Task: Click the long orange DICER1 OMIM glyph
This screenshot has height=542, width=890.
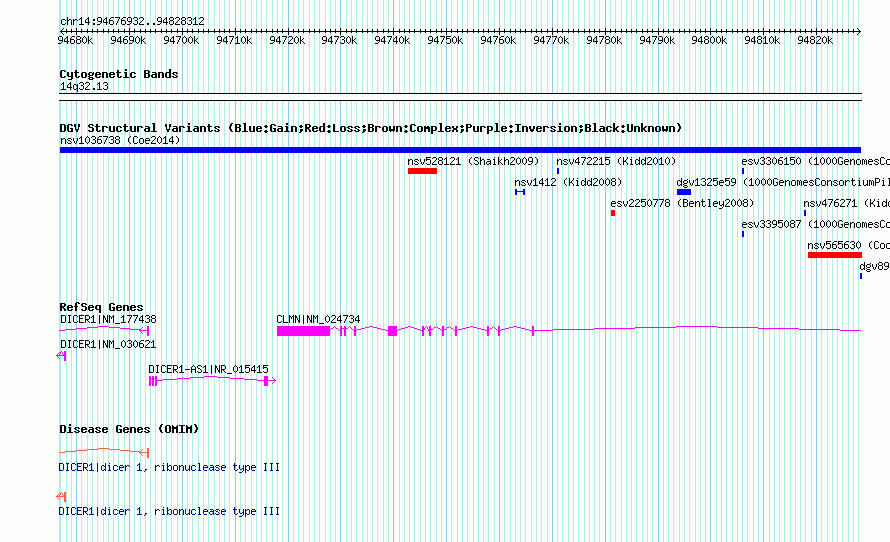Action: [x=104, y=452]
